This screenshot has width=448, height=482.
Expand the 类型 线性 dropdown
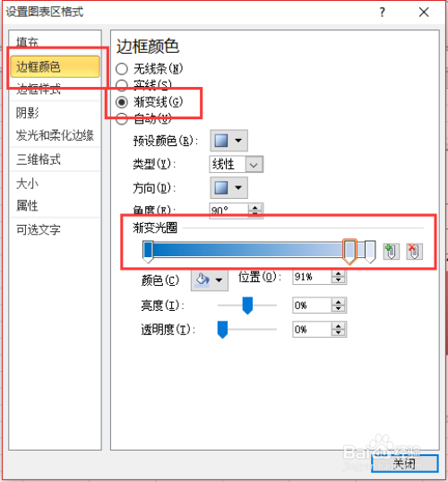pos(254,165)
